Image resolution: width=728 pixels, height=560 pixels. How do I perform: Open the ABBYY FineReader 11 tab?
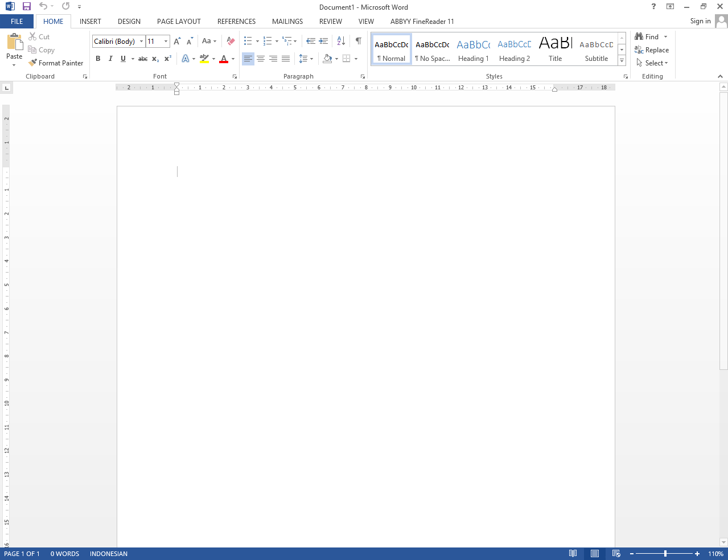[x=422, y=21]
